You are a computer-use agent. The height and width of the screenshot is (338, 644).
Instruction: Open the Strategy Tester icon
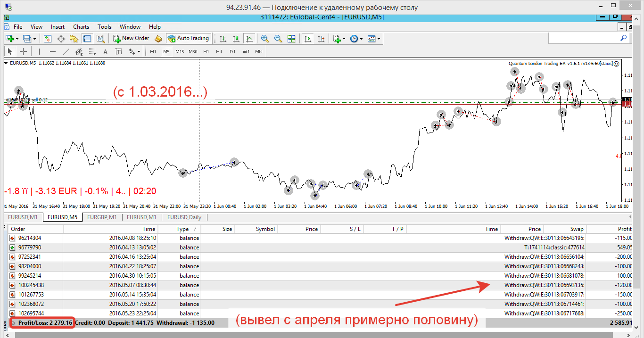(x=101, y=38)
